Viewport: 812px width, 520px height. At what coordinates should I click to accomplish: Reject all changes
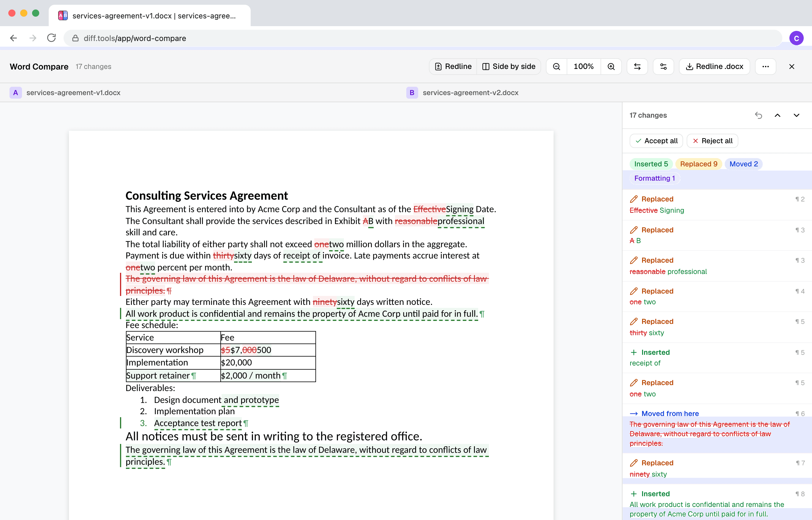coord(712,141)
